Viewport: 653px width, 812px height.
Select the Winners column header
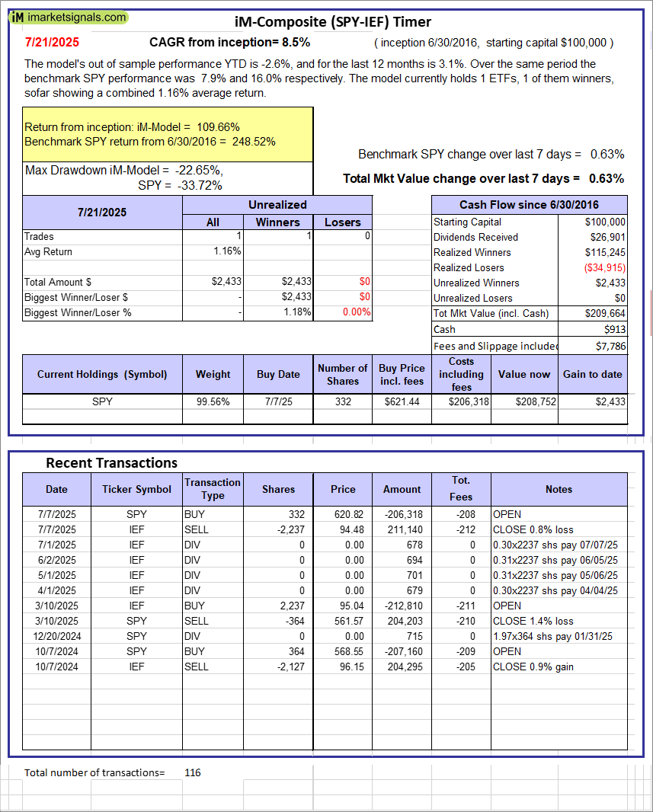(277, 222)
